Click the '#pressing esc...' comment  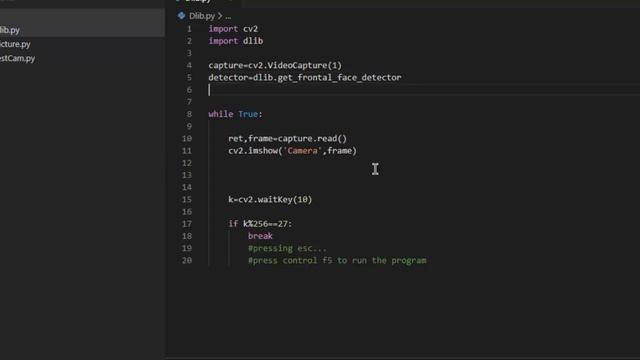pyautogui.click(x=287, y=248)
